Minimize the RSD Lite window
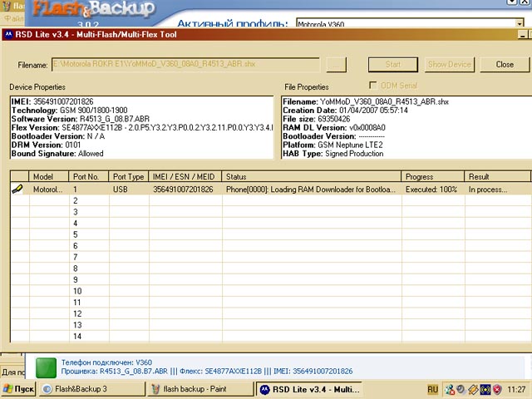Image resolution: width=532 pixels, height=399 pixels. 523,35
